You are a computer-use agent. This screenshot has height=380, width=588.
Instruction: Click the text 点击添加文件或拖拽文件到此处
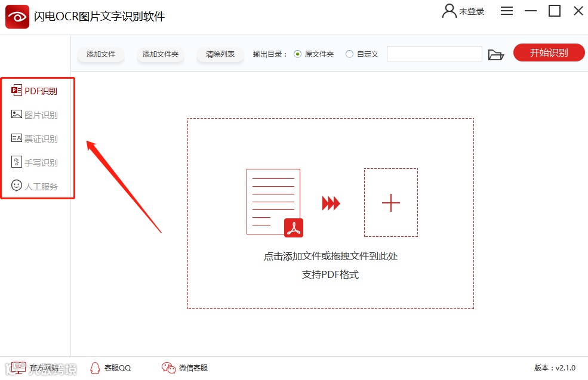pos(330,257)
